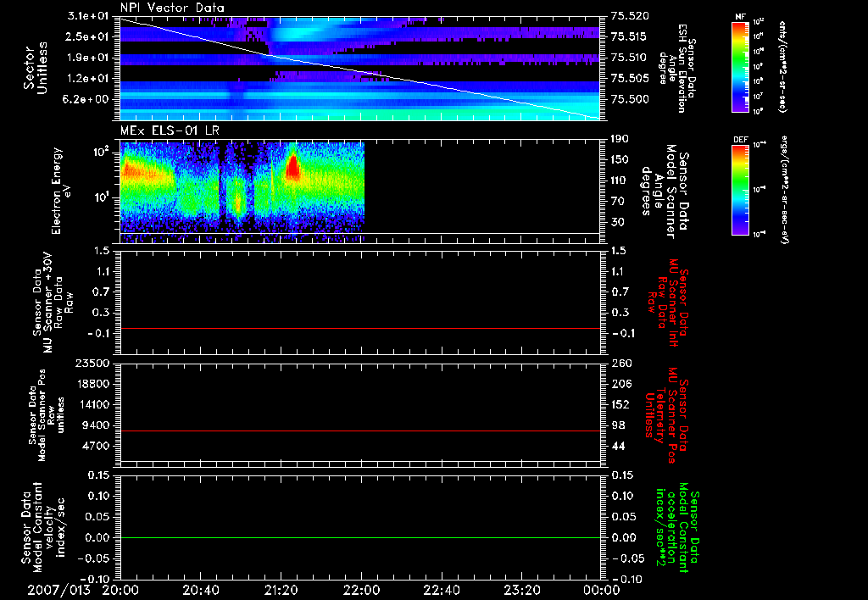Click the red hot spot in electron spectrogram
The width and height of the screenshot is (868, 600).
coord(293,167)
